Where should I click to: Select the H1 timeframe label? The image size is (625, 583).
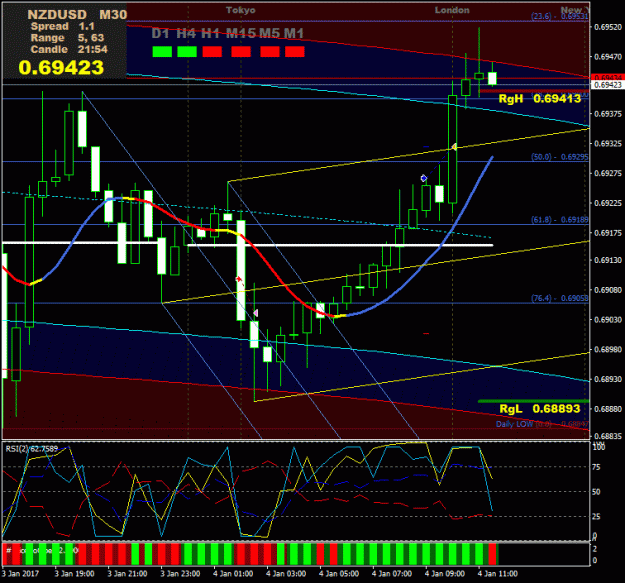pyautogui.click(x=211, y=33)
